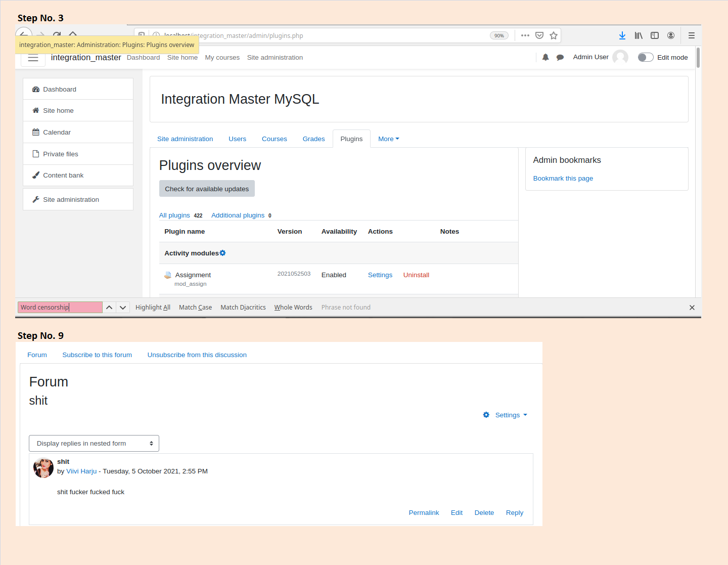
Task: Click the Additional plugins filter link
Action: click(x=238, y=215)
